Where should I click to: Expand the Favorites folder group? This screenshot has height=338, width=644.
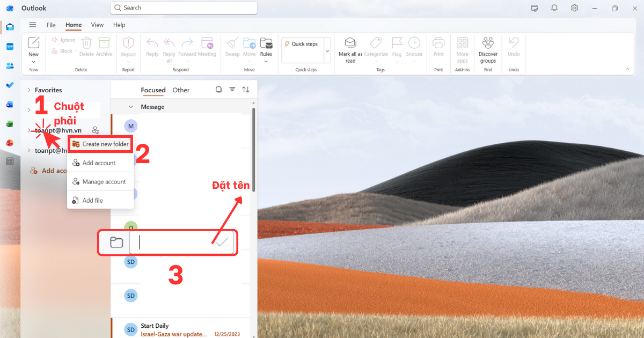point(29,90)
